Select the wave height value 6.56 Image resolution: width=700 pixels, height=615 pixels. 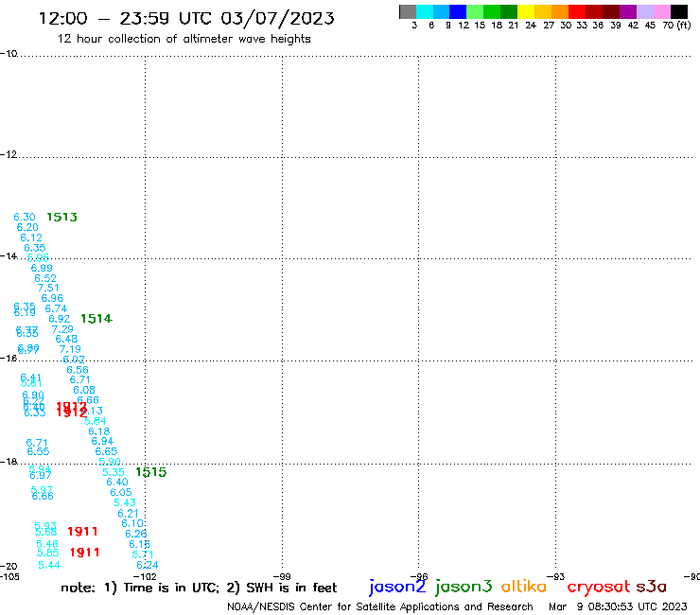pyautogui.click(x=78, y=370)
